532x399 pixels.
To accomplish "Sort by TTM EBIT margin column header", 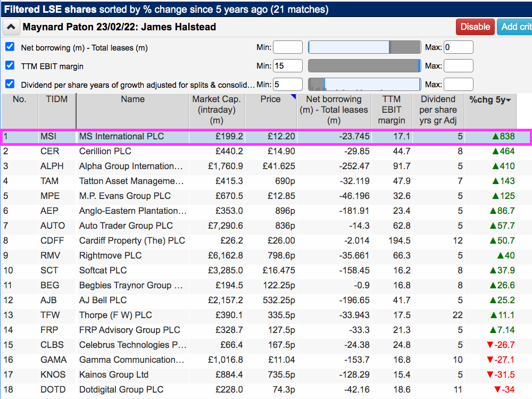I will pyautogui.click(x=392, y=110).
